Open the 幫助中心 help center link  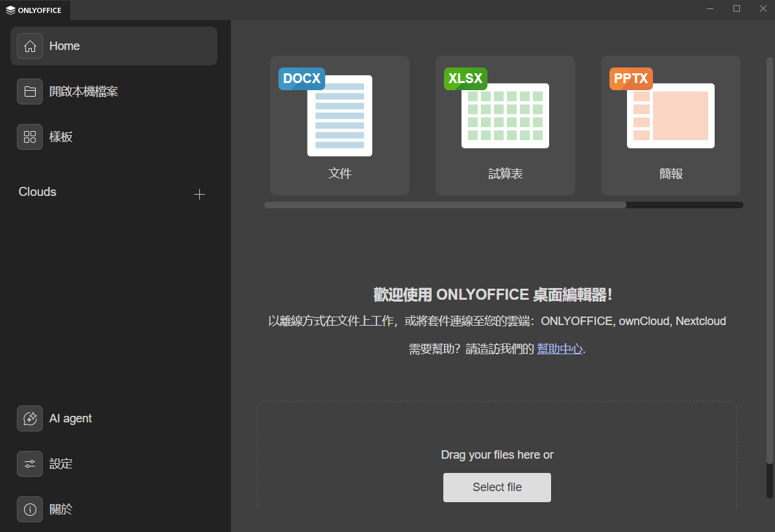click(560, 349)
